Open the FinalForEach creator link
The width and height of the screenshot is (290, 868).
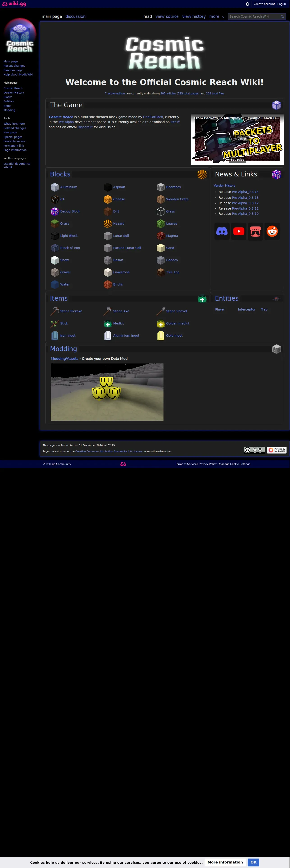(x=153, y=117)
